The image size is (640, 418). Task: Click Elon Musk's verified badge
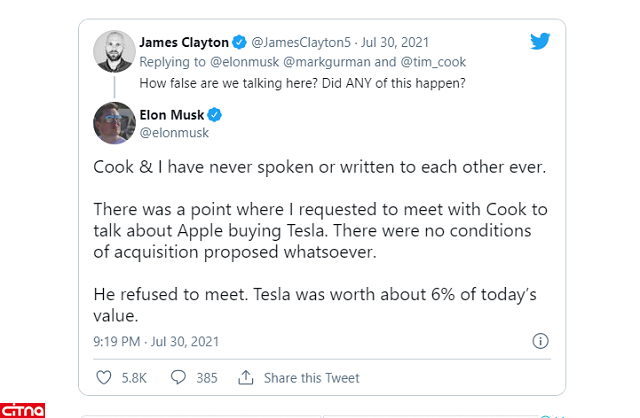pyautogui.click(x=214, y=113)
